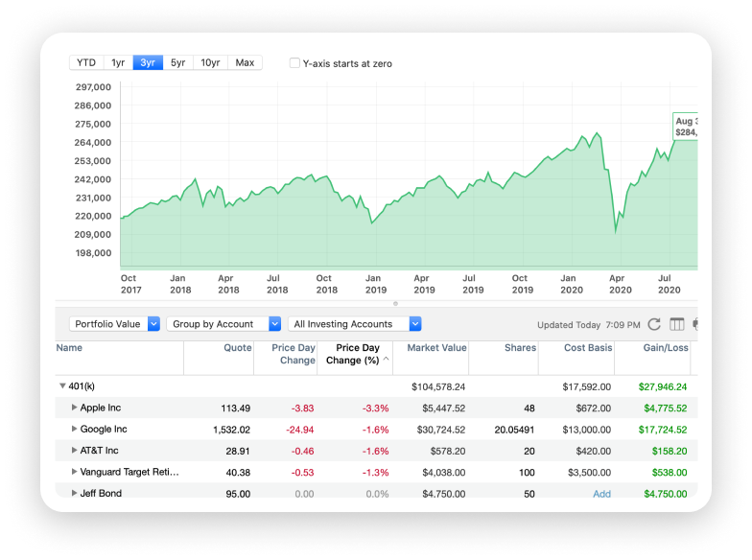Screen dimensions: 752x560
Task: Click the Updated Today 7:09 PM status
Action: click(589, 325)
